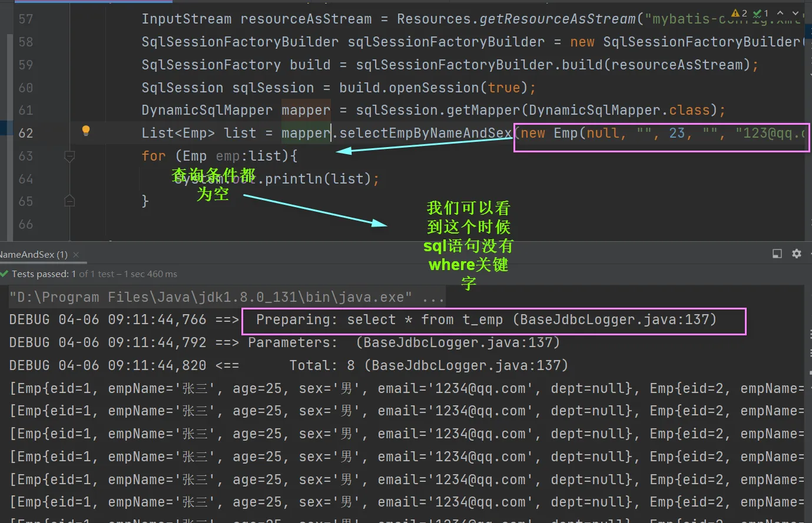Click the console output vertical scrollbar
The width and height of the screenshot is (812, 523).
tap(808, 405)
